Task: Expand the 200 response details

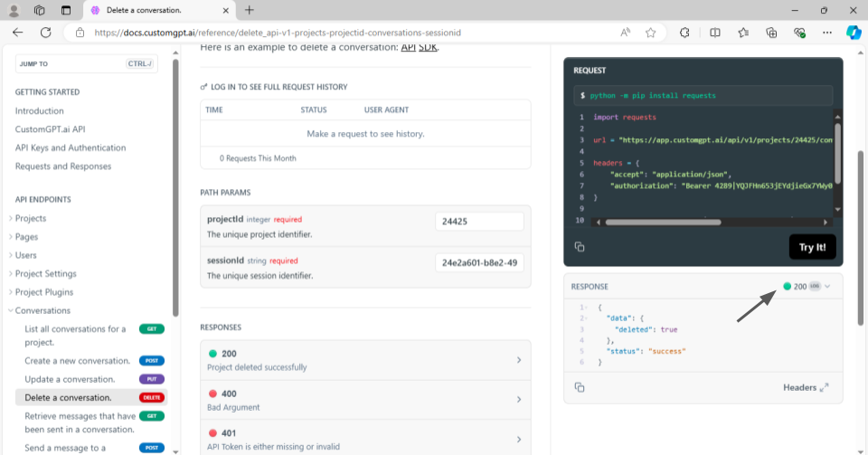Action: [x=365, y=360]
